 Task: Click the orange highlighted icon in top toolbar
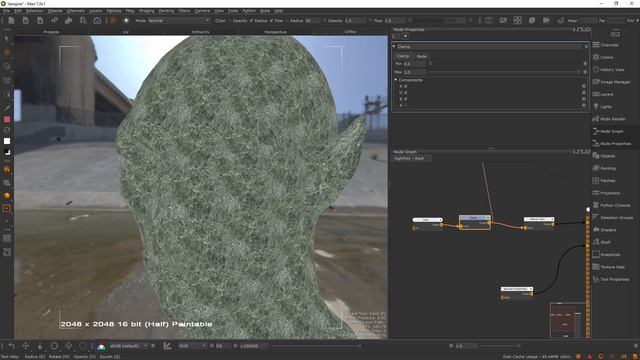(113, 20)
